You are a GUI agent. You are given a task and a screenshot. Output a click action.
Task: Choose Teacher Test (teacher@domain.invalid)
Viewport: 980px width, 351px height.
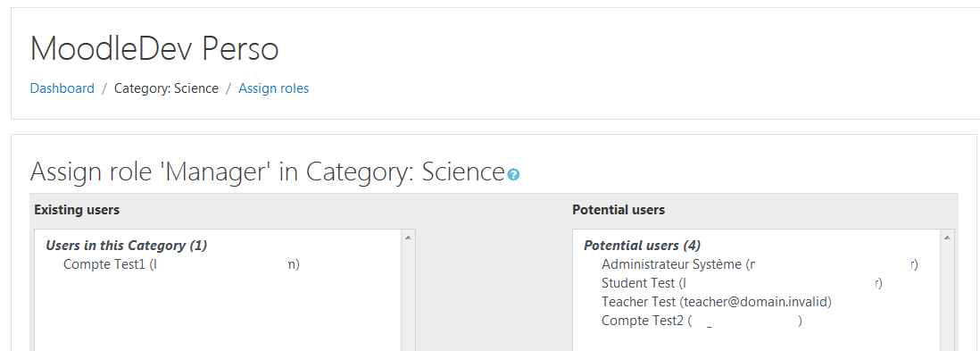point(717,302)
